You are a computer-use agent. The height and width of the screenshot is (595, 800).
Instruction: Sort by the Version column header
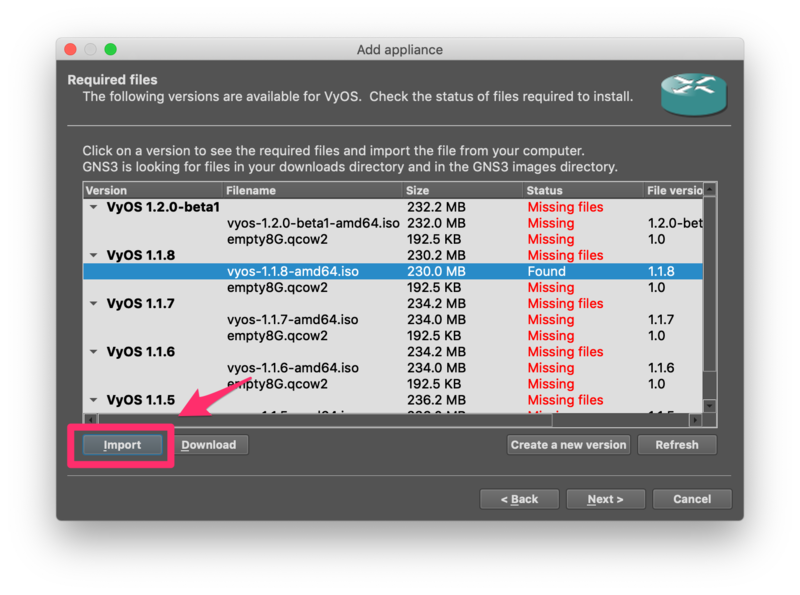click(153, 190)
